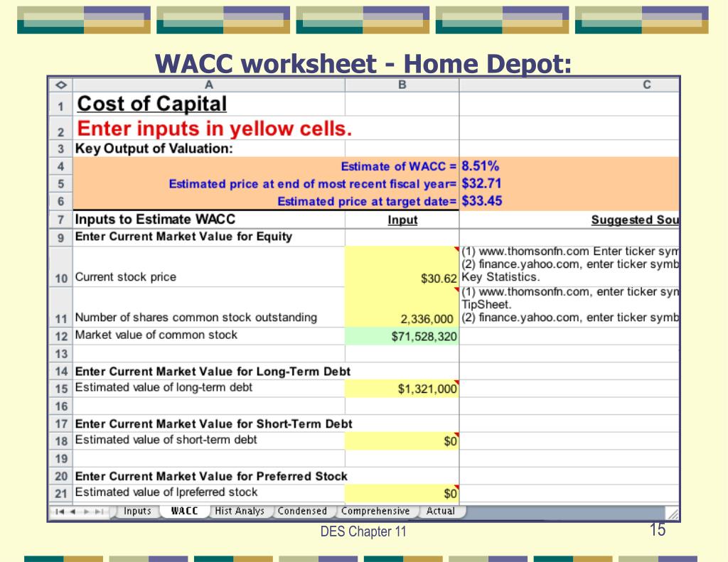The height and width of the screenshot is (562, 728).
Task: Click 'Enter inputs in yellow cells.' text
Action: tap(215, 129)
